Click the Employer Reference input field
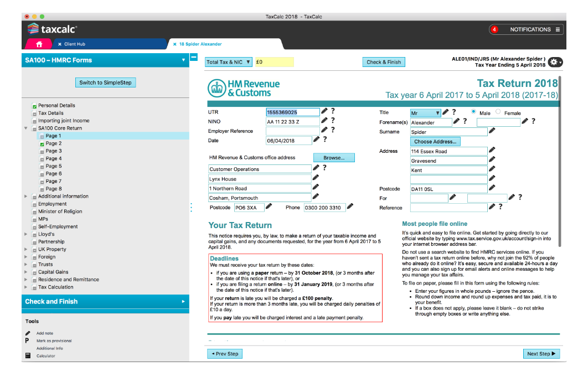The image size is (588, 392). pos(292,131)
